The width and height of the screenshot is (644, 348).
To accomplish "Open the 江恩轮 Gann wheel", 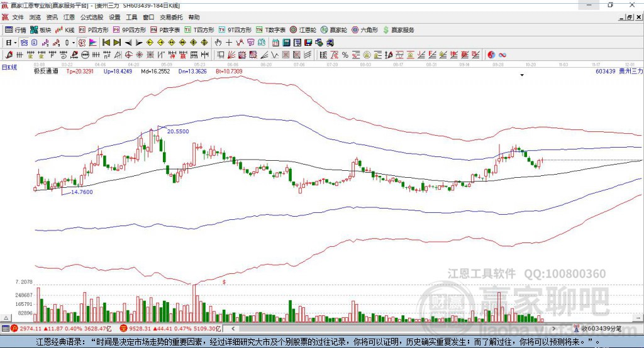I will pos(303,30).
